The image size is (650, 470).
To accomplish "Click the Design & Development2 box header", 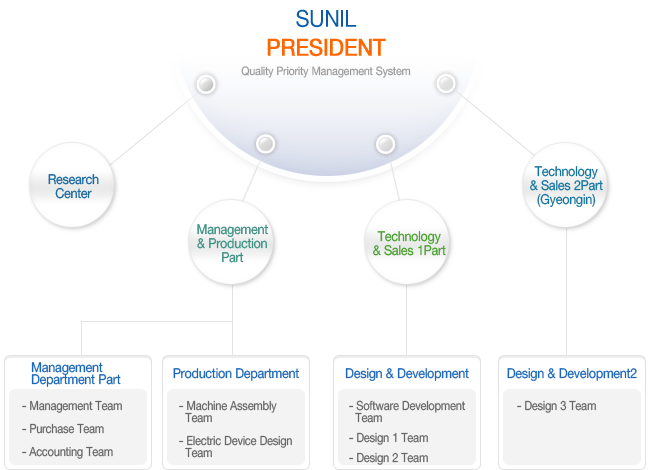I will click(571, 373).
